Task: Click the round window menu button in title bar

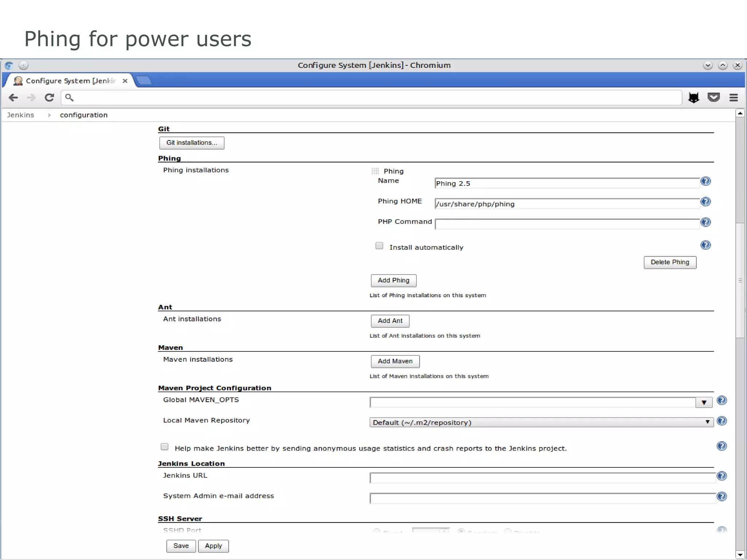Action: click(23, 65)
